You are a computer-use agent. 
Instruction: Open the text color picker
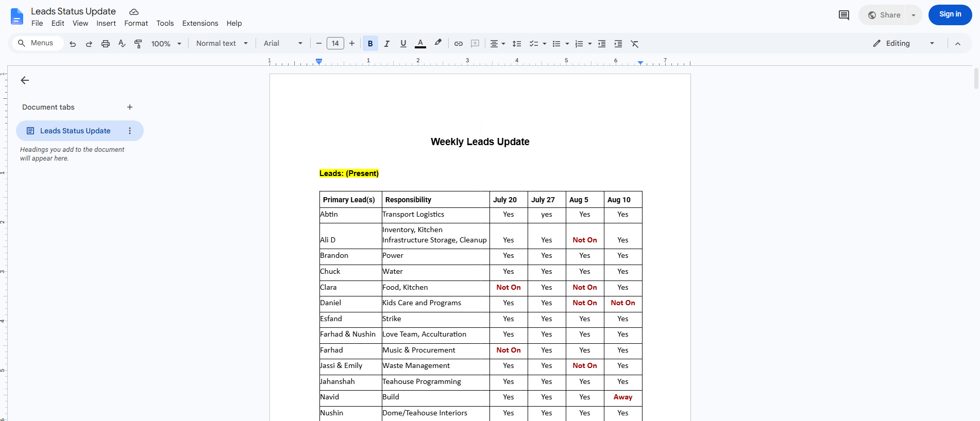point(420,44)
